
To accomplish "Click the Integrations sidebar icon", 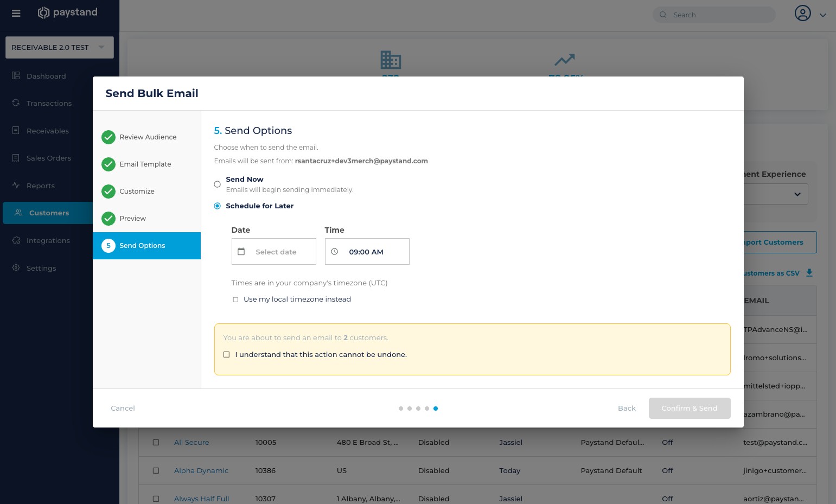I will point(16,240).
